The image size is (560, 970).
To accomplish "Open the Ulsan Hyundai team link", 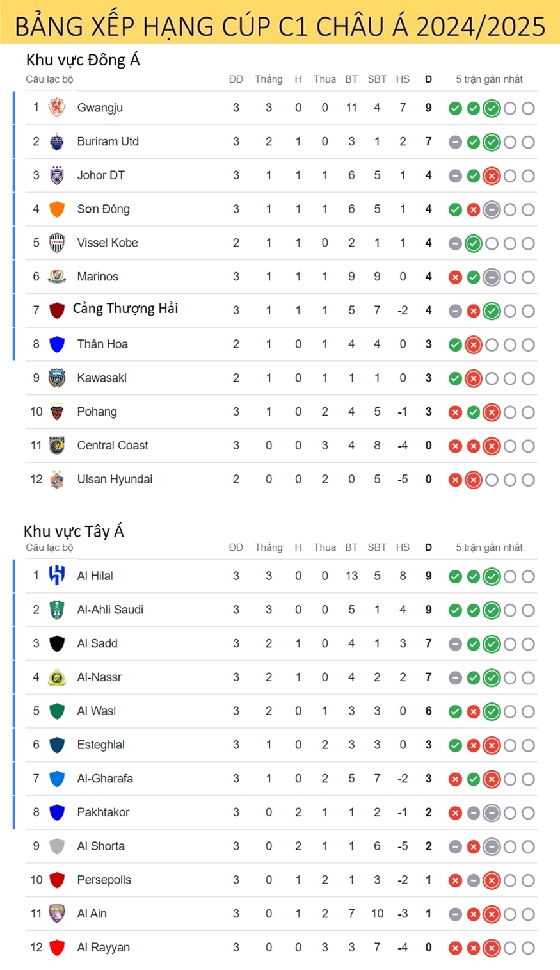I will [115, 479].
